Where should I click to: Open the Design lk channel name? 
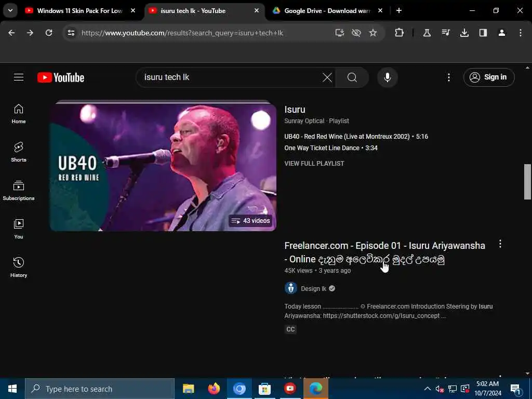tap(313, 289)
